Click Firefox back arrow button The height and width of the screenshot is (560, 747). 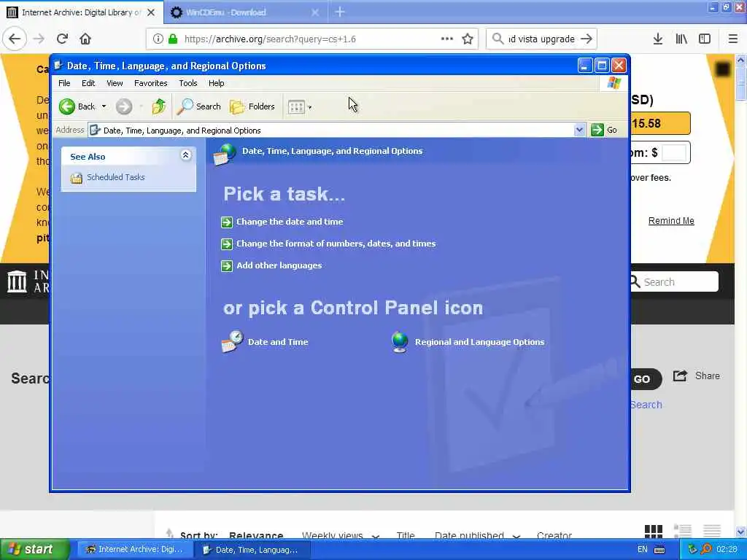click(x=15, y=39)
